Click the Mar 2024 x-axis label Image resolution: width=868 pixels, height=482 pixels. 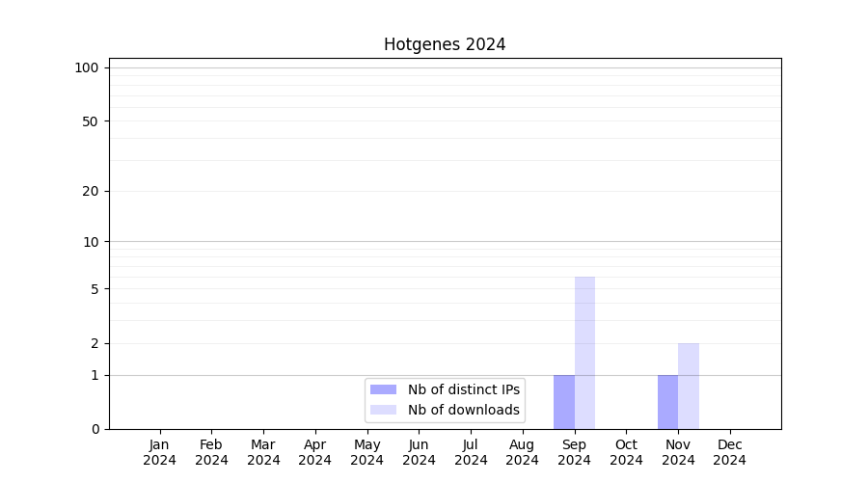pyautogui.click(x=263, y=452)
